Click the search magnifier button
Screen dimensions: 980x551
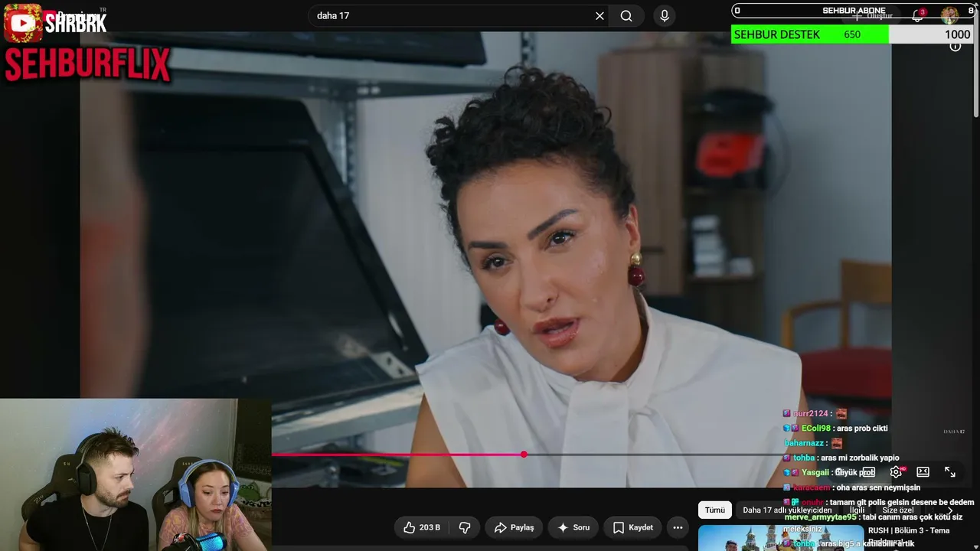click(626, 16)
